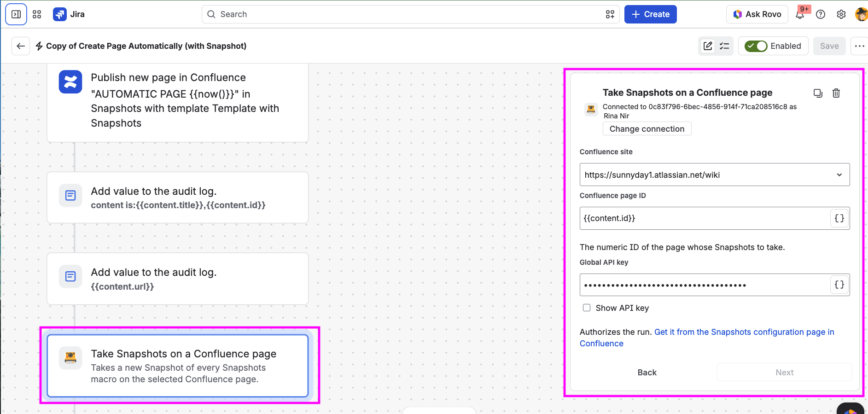Switch to the checklist view icon
Viewport: 868px width, 414px height.
pyautogui.click(x=724, y=46)
